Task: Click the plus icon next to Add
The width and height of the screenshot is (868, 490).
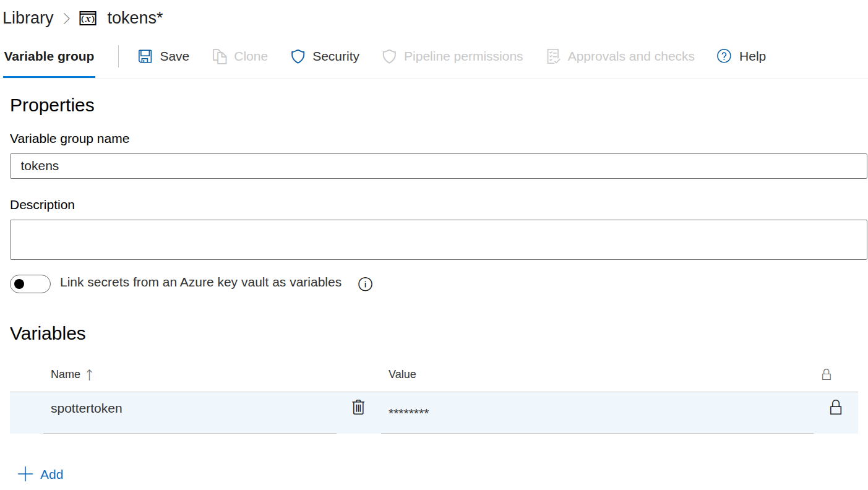Action: point(25,475)
